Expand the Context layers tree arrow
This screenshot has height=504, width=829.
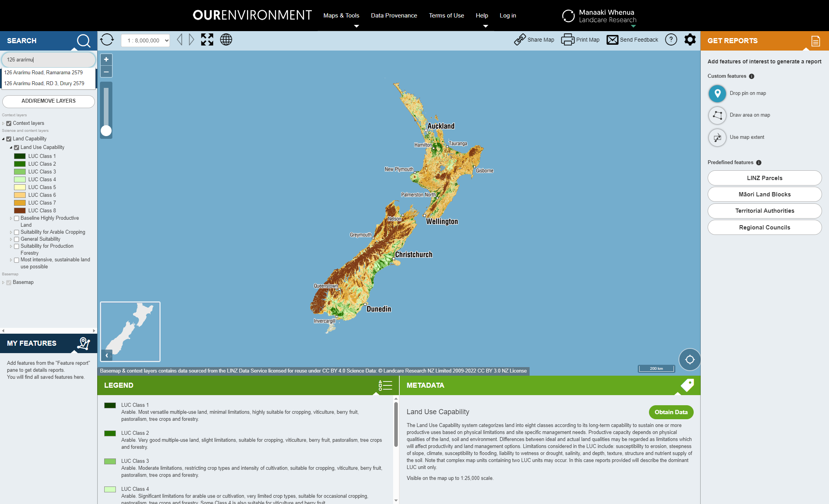(3, 123)
